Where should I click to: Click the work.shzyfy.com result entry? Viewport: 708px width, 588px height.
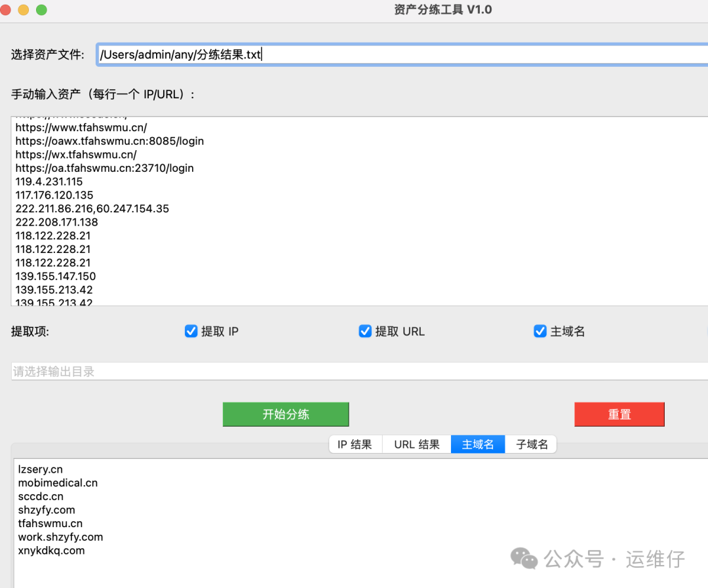click(x=60, y=537)
